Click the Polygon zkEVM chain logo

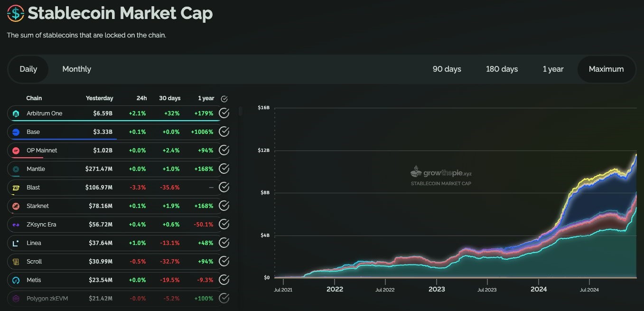pyautogui.click(x=16, y=299)
